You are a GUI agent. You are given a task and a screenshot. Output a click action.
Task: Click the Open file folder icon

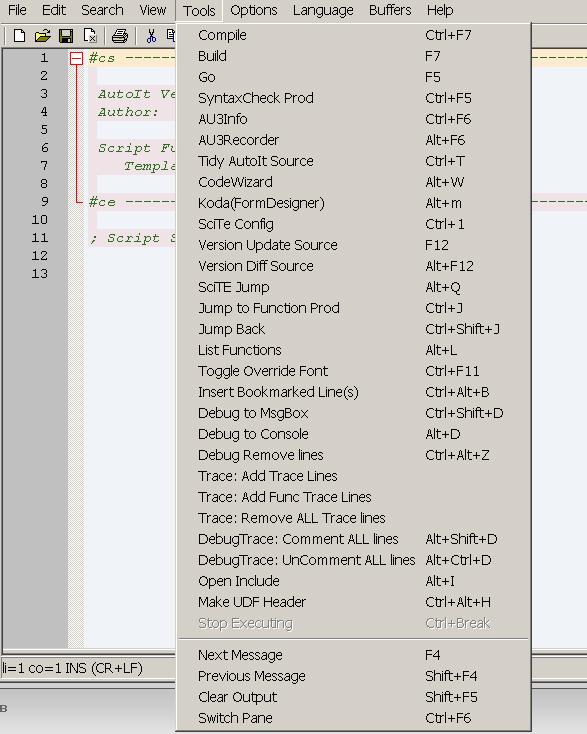[x=43, y=36]
